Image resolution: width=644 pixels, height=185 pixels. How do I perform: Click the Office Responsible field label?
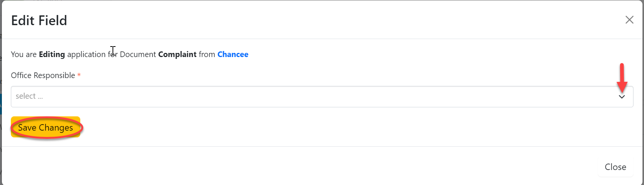click(x=43, y=75)
